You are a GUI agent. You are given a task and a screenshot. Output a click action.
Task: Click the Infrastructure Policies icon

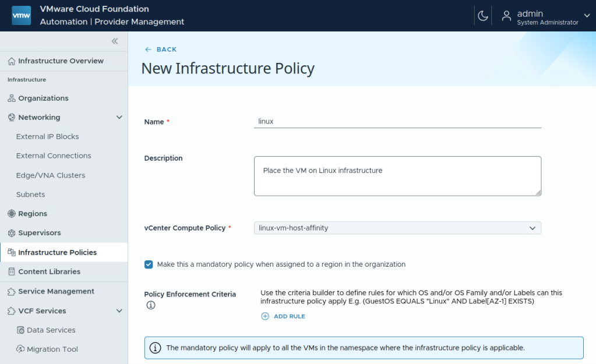[12, 252]
